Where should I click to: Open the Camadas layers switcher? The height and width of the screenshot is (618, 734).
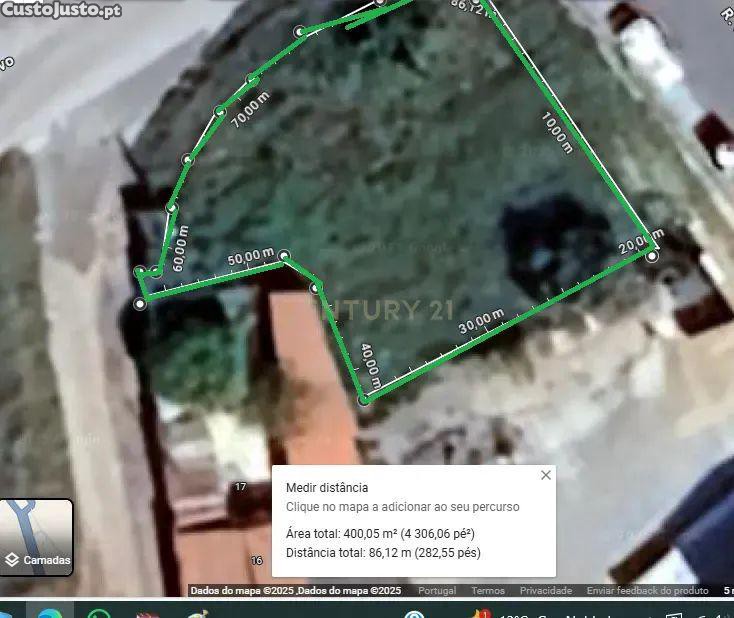(x=37, y=537)
